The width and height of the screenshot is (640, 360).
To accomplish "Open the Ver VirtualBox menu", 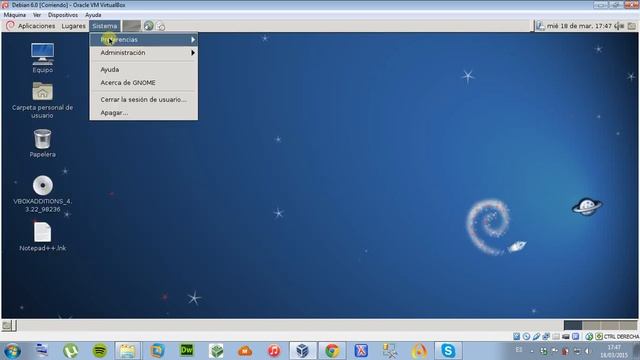I will tap(37, 15).
